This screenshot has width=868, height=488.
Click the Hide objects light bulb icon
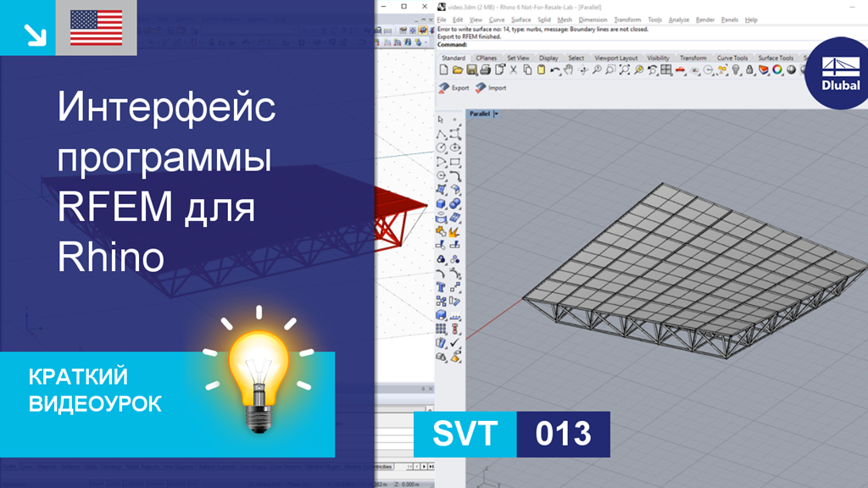tap(736, 70)
